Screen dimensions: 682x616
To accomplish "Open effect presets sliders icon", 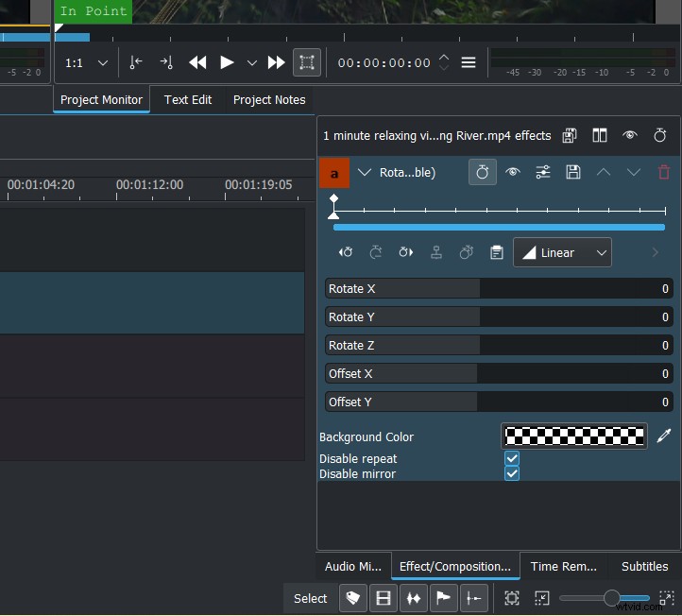I will pyautogui.click(x=543, y=172).
